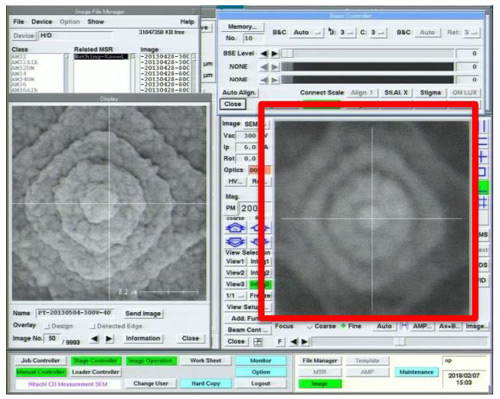Select the Coarse focus radio button

[x=309, y=326]
